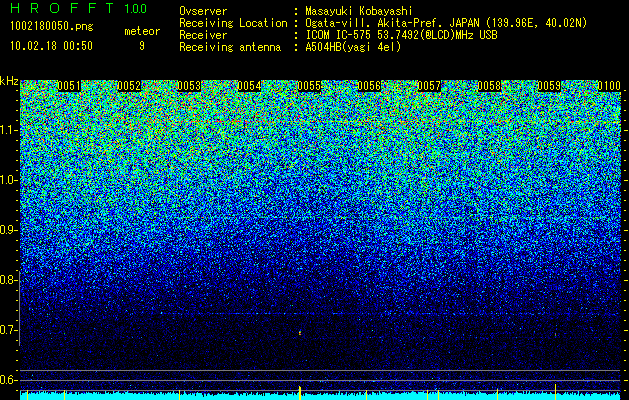Click the 0057 time marker
The width and height of the screenshot is (629, 400).
click(429, 86)
